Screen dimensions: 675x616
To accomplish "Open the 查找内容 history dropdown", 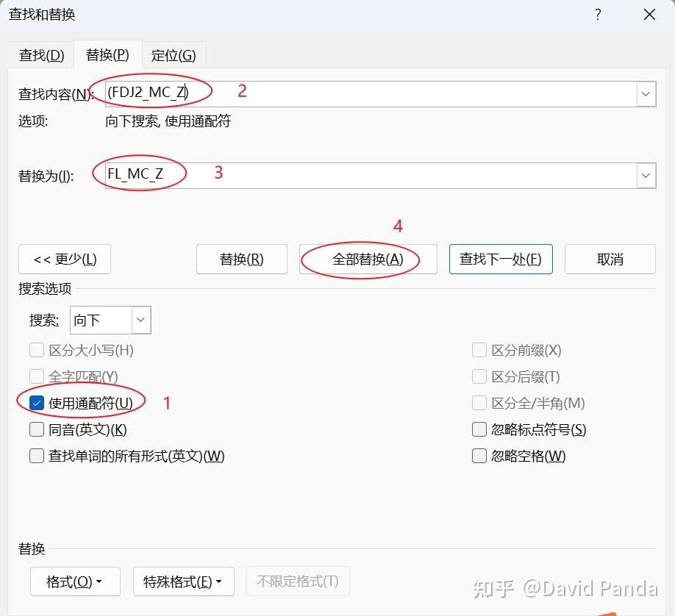I will 646,93.
